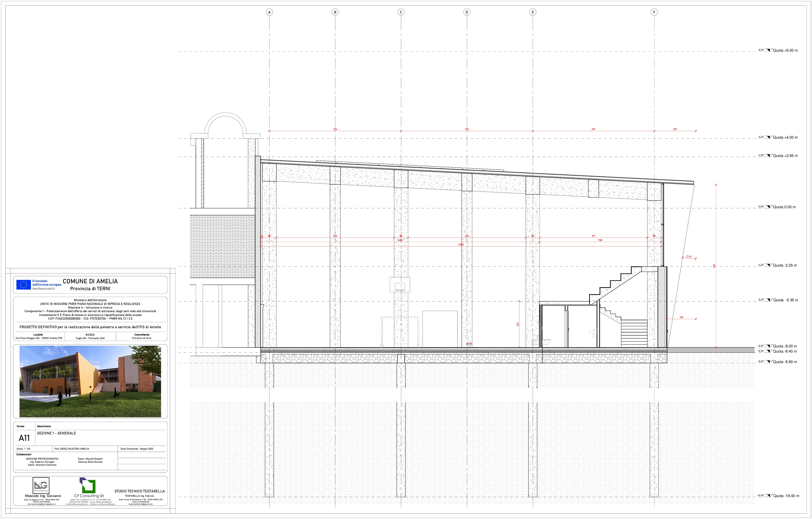Screen dimensions: 812x519
Task: Click the Scala 1:50 field
Action: pyautogui.click(x=23, y=449)
